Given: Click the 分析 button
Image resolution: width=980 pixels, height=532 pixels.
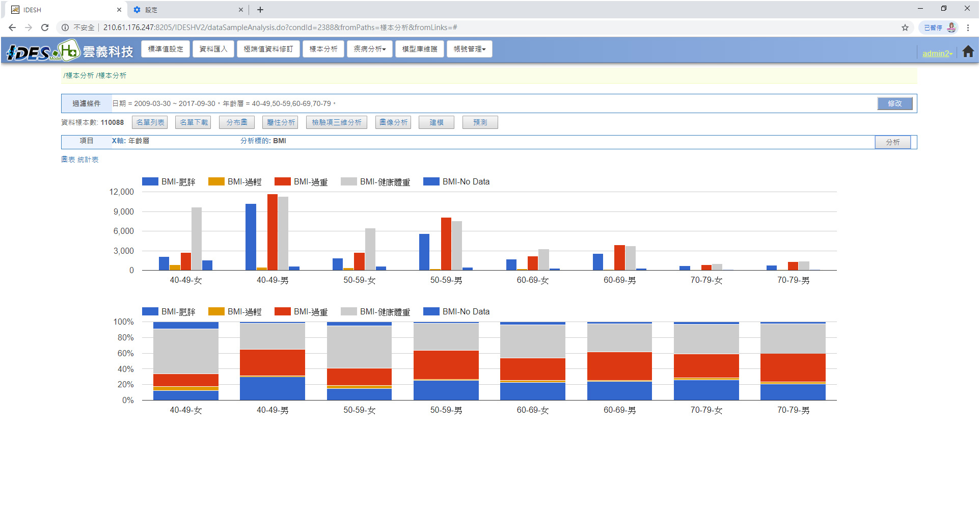Looking at the screenshot, I should 893,142.
